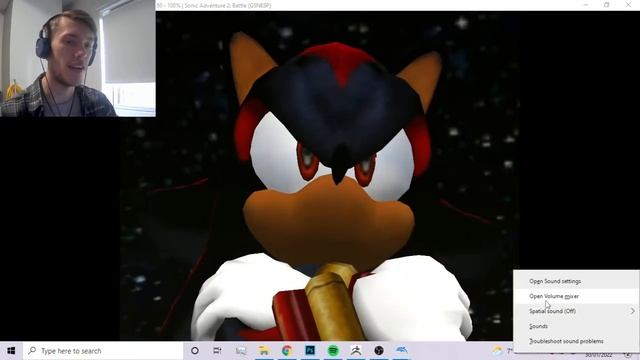Switch to OBS Studio on taskbar
This screenshot has width=640, height=360.
pos(379,351)
